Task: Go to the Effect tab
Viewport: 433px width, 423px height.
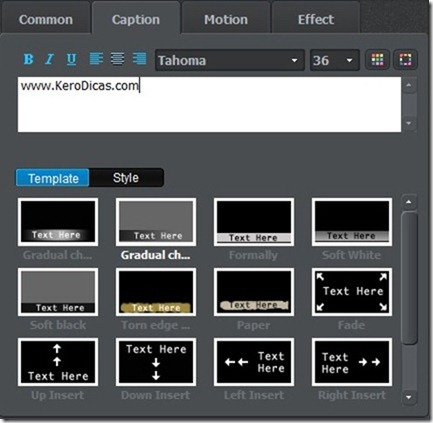Action: click(x=316, y=19)
